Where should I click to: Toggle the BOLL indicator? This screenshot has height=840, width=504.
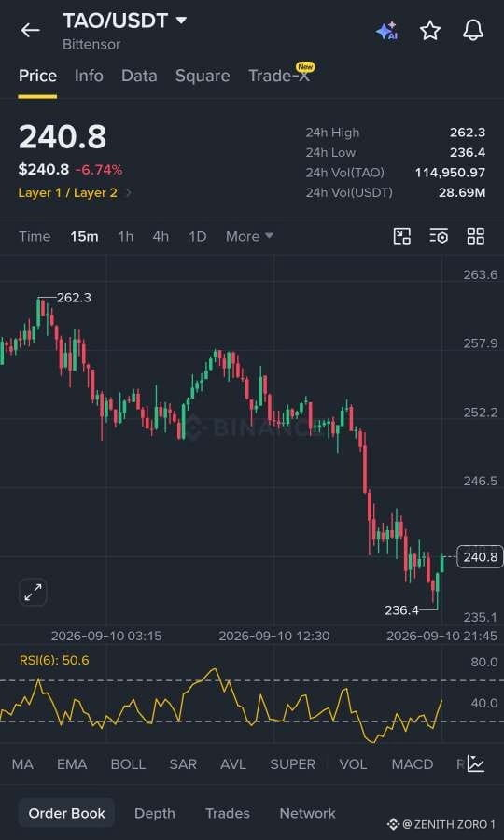point(128,764)
